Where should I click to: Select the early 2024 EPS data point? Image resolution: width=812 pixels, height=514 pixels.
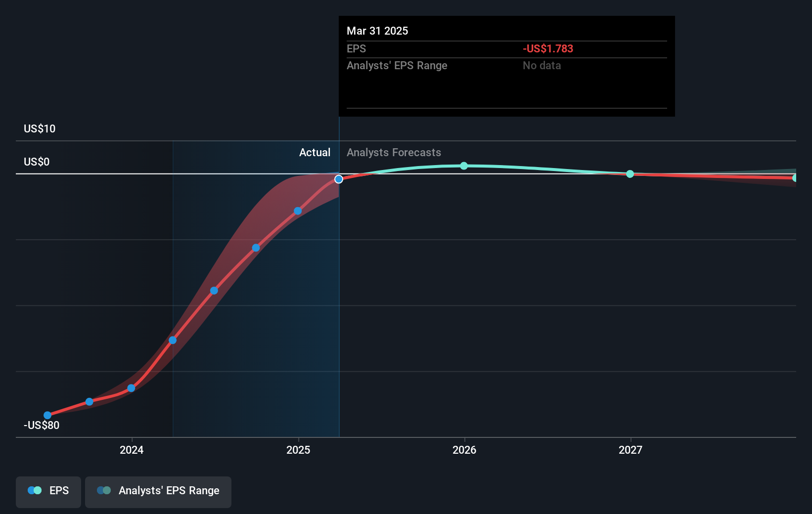(x=131, y=388)
